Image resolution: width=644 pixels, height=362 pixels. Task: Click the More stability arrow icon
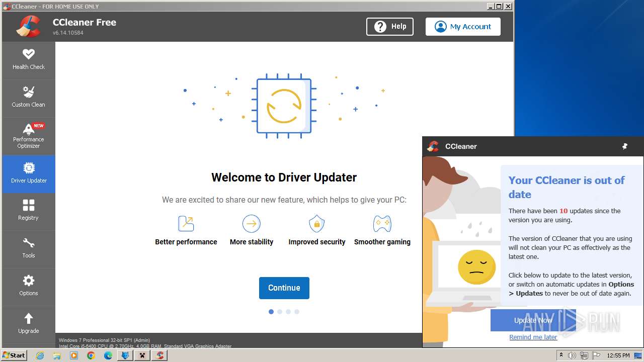point(252,223)
